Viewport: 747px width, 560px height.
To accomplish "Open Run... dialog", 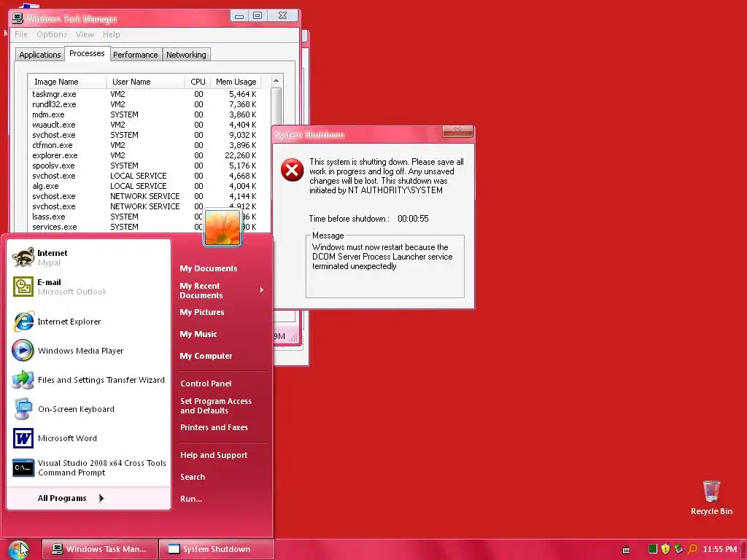I will 191,499.
